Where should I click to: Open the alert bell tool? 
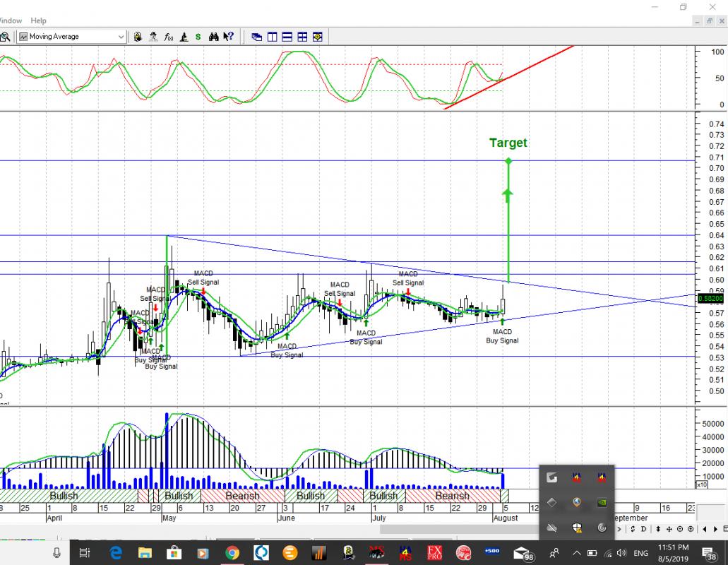tap(138, 37)
